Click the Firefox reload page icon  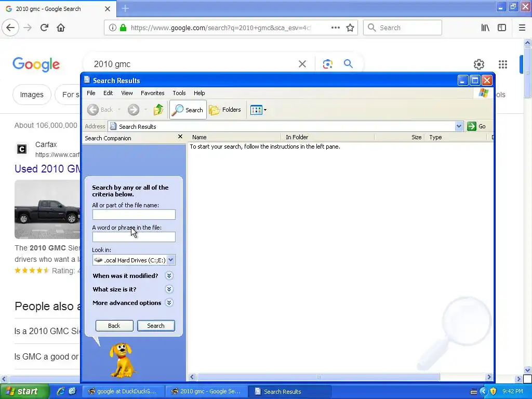coord(44,28)
